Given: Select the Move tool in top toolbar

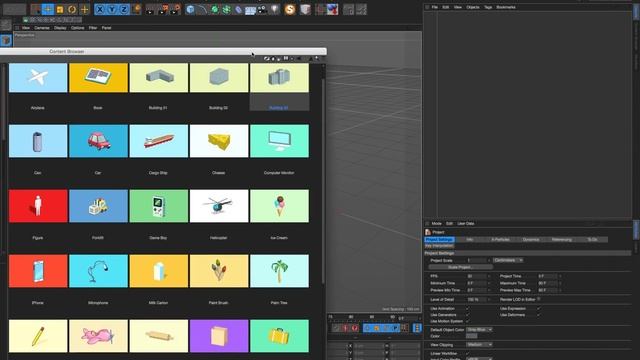Looking at the screenshot, I should (x=48, y=9).
